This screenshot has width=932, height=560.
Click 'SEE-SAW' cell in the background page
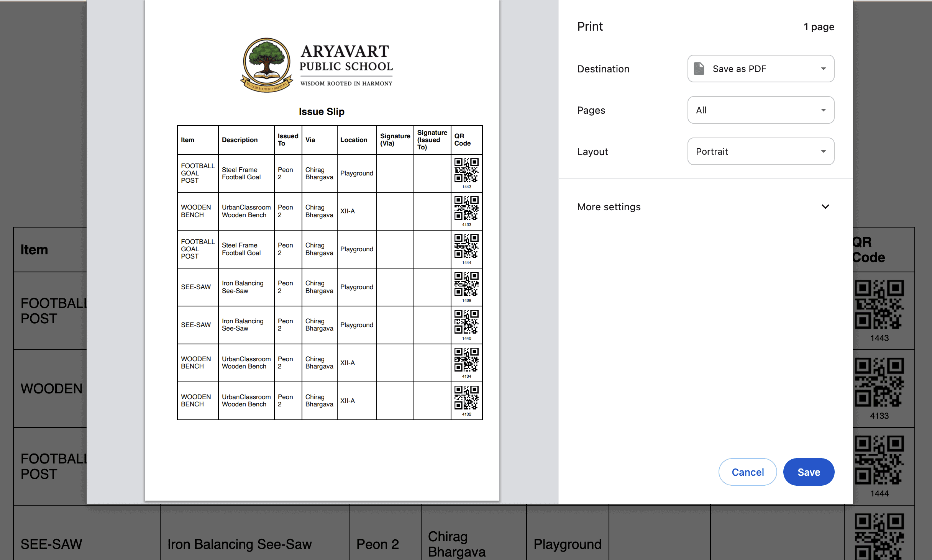click(x=51, y=544)
